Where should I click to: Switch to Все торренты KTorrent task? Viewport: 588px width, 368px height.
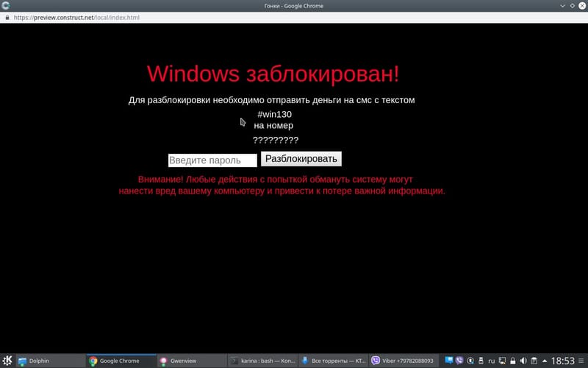334,361
